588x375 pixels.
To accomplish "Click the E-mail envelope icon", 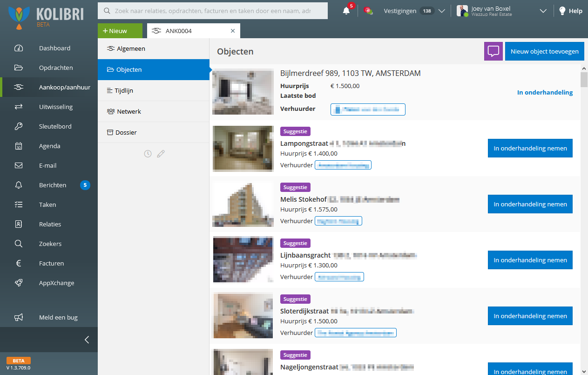I will (x=19, y=165).
